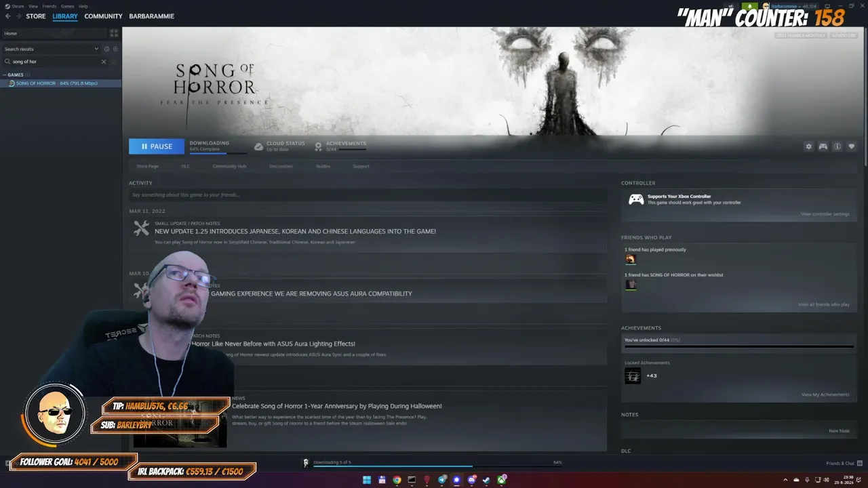Open controller layout icon near gear

(823, 146)
